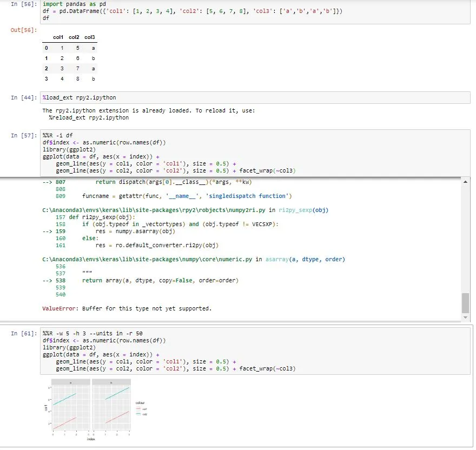476x450 pixels.
Task: Click row index 0 in the dataframe table
Action: pos(46,48)
